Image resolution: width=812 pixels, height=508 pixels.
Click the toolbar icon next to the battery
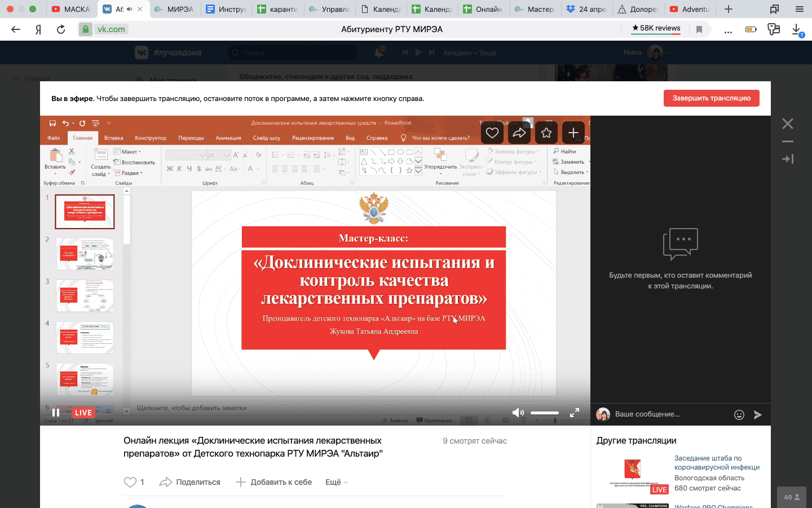(774, 29)
